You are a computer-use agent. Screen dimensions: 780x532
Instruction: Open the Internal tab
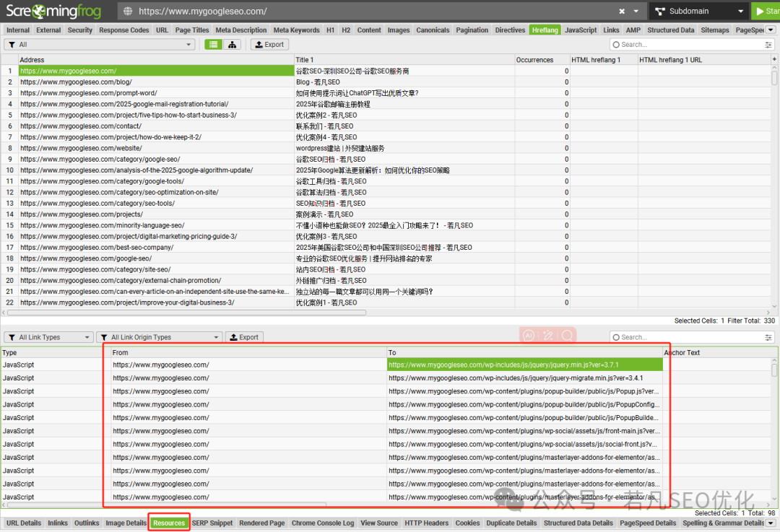click(18, 30)
